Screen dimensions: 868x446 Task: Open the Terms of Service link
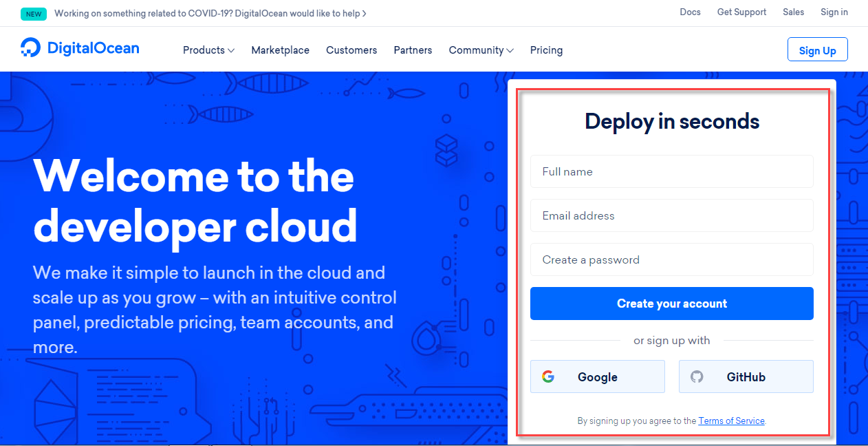(731, 421)
